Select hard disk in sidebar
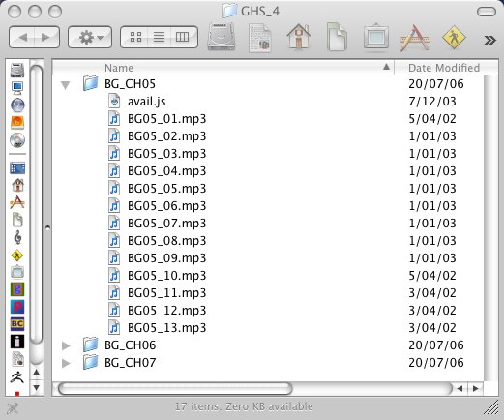 pos(17,70)
